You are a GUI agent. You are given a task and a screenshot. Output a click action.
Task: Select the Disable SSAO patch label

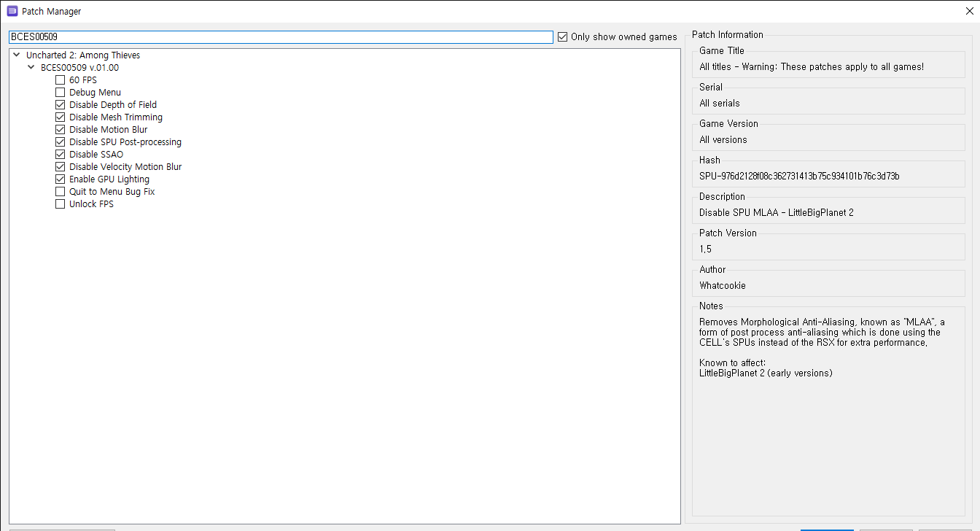(96, 155)
